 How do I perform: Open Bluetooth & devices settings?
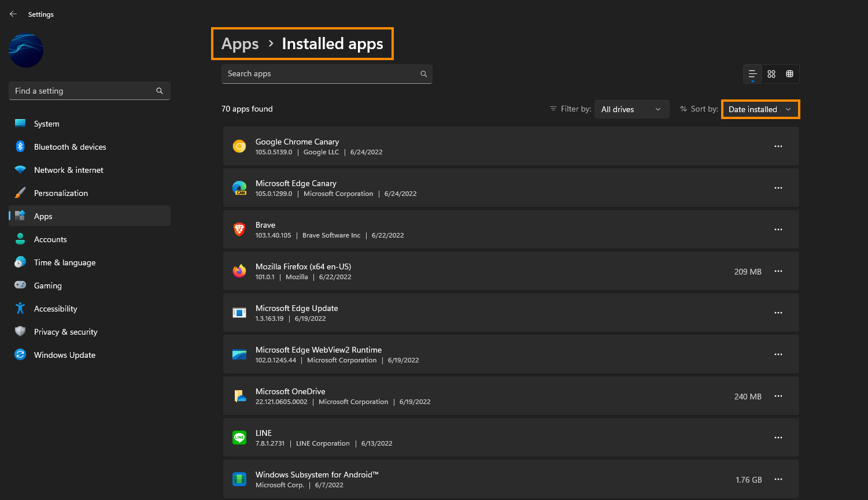point(90,147)
